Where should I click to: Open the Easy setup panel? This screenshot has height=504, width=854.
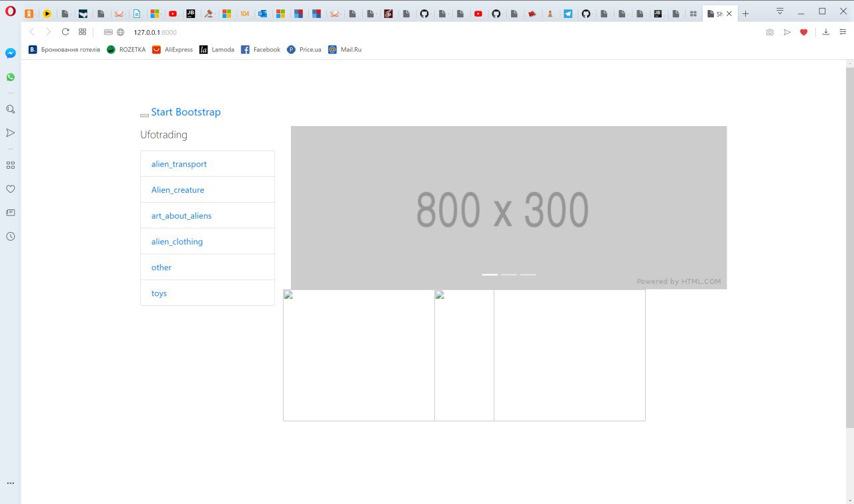click(843, 32)
